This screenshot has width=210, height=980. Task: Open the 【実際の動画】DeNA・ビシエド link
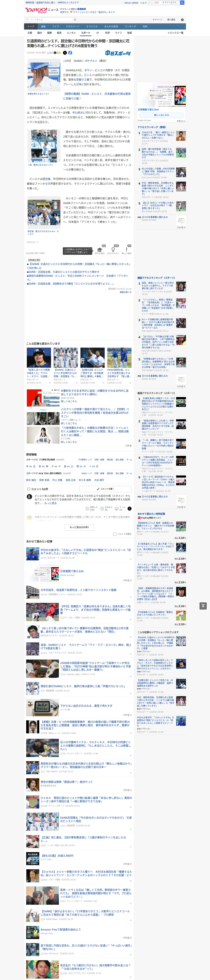pos(96,96)
